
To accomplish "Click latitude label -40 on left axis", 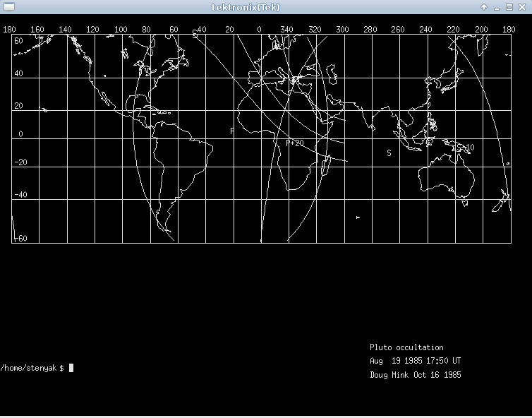I will [x=20, y=195].
